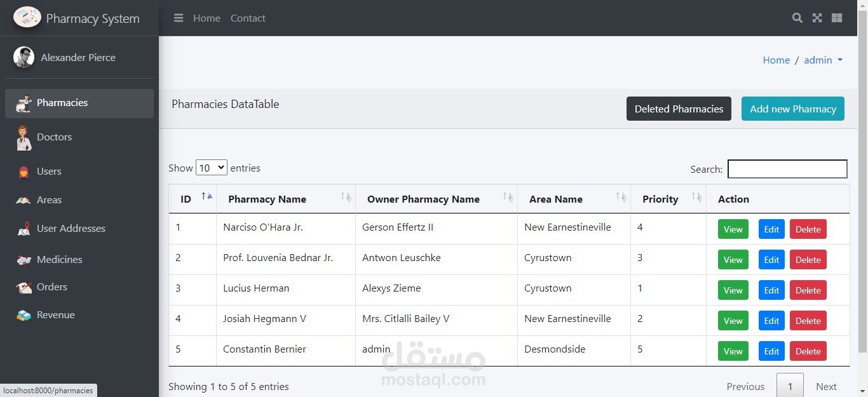Viewport: 868px width, 397px height.
Task: Open the widgets grid icon top right
Action: (x=836, y=18)
